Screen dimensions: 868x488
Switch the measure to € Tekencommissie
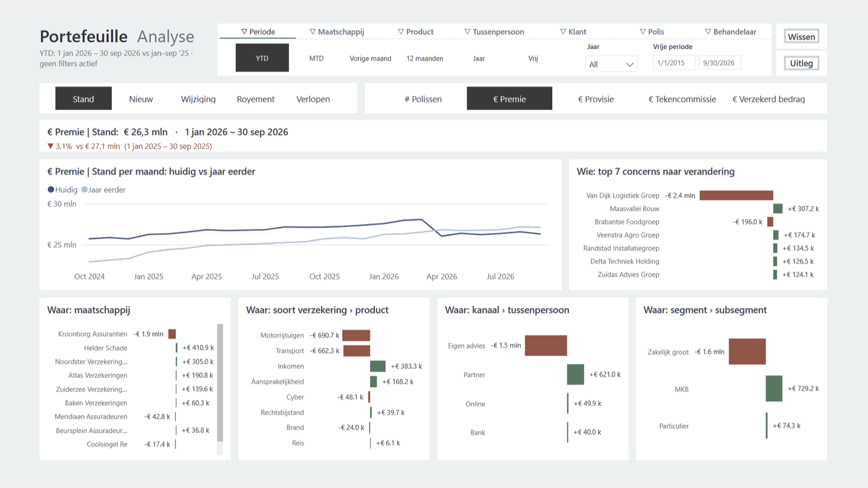(682, 99)
